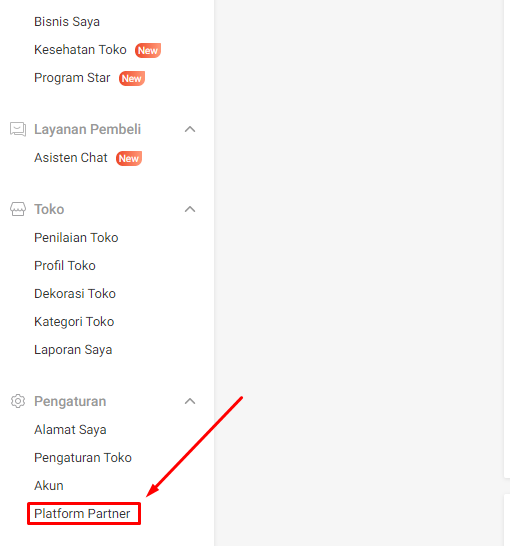Open Asisten Chat
The height and width of the screenshot is (546, 510).
(x=71, y=158)
